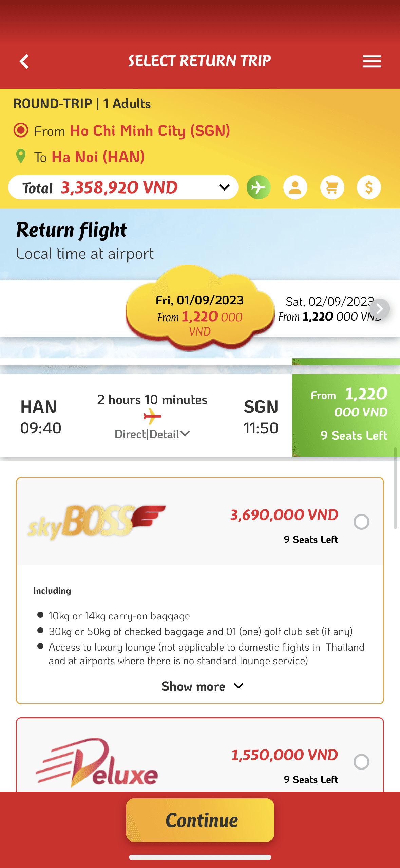Viewport: 400px width, 868px height.
Task: Tap the dollar payment step icon
Action: click(x=369, y=187)
